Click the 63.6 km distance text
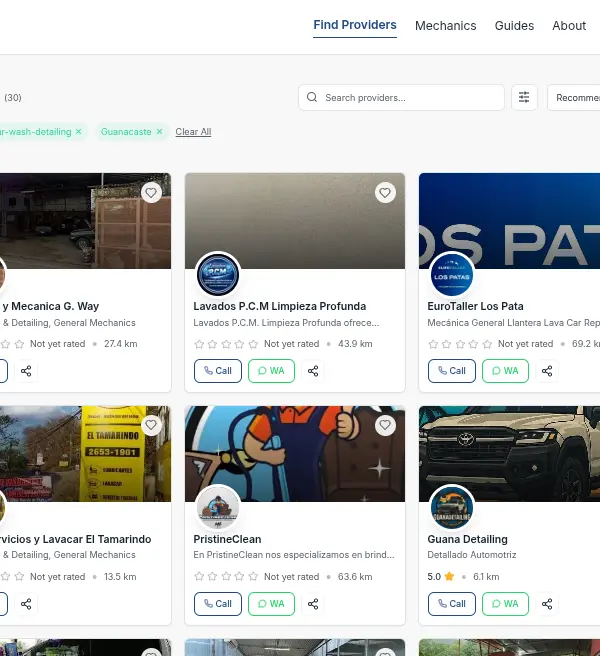 (x=355, y=577)
